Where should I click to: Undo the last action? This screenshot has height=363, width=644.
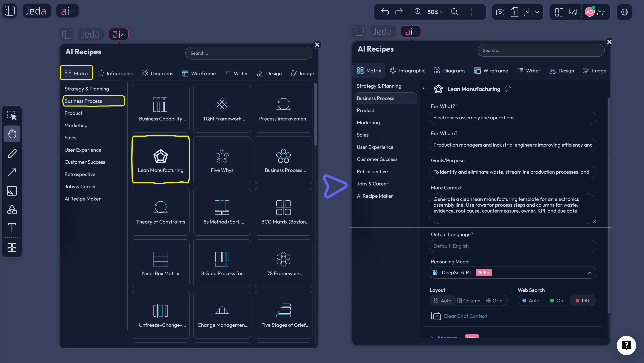[x=385, y=12]
